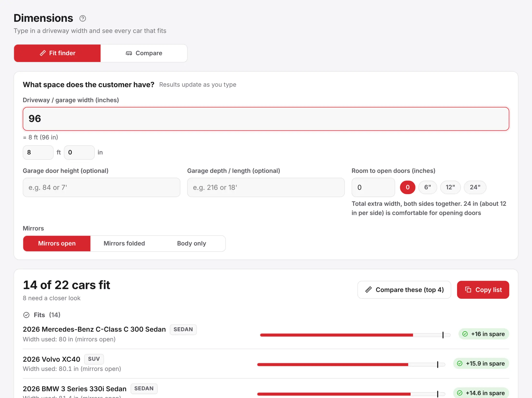Choose the 12" door room preset
Screen dimensions: 532x398
coord(450,187)
